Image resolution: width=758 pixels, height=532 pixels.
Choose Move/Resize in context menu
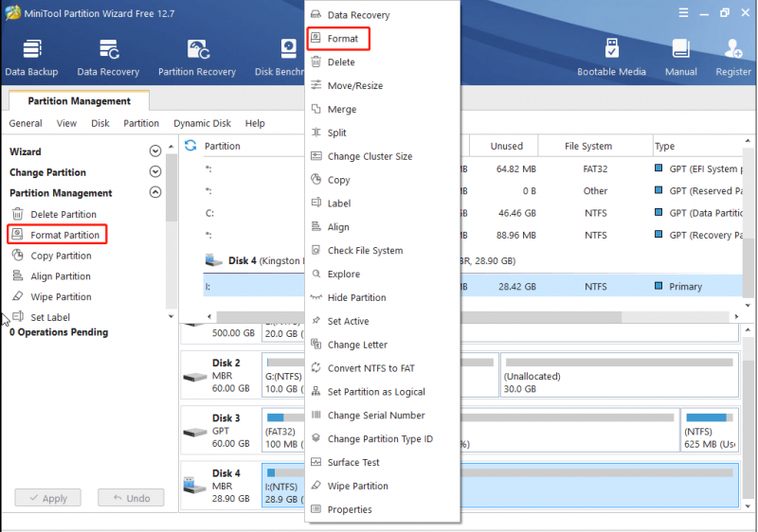click(382, 85)
